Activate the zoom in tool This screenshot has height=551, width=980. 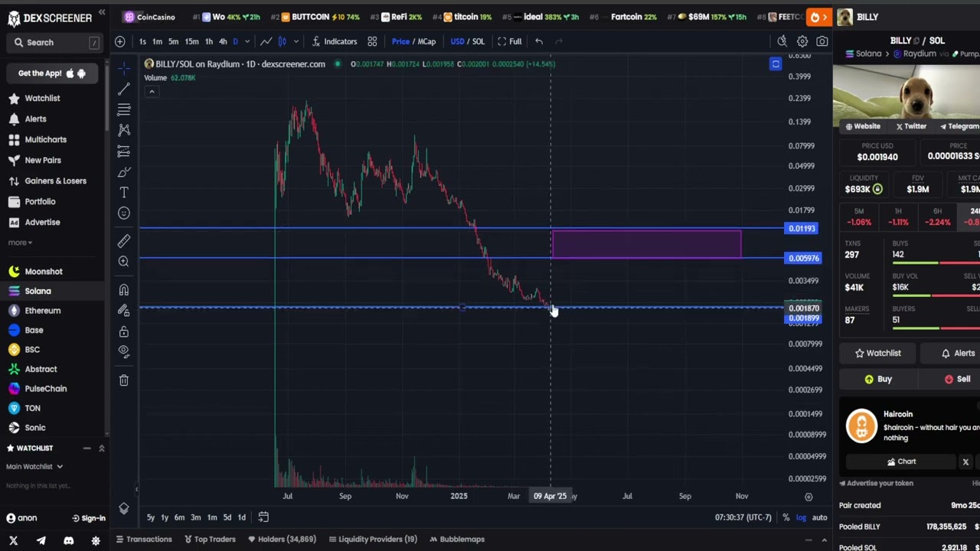[x=124, y=262]
